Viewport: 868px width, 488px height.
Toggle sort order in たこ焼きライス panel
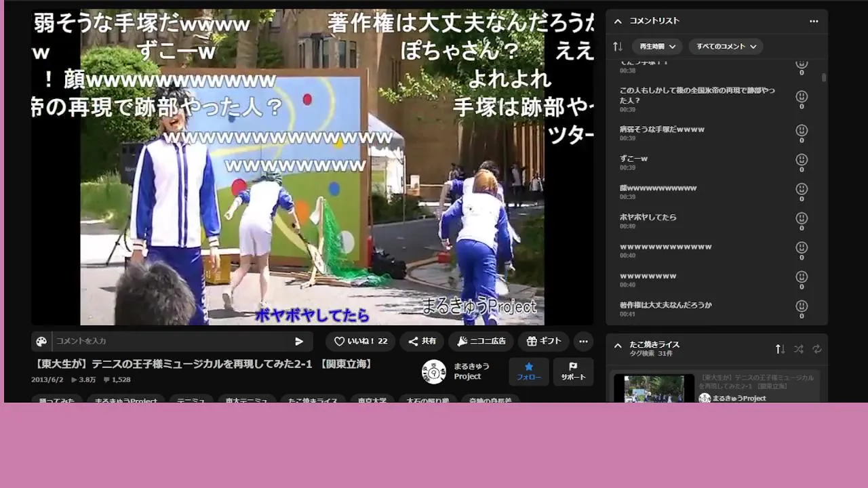tap(780, 349)
